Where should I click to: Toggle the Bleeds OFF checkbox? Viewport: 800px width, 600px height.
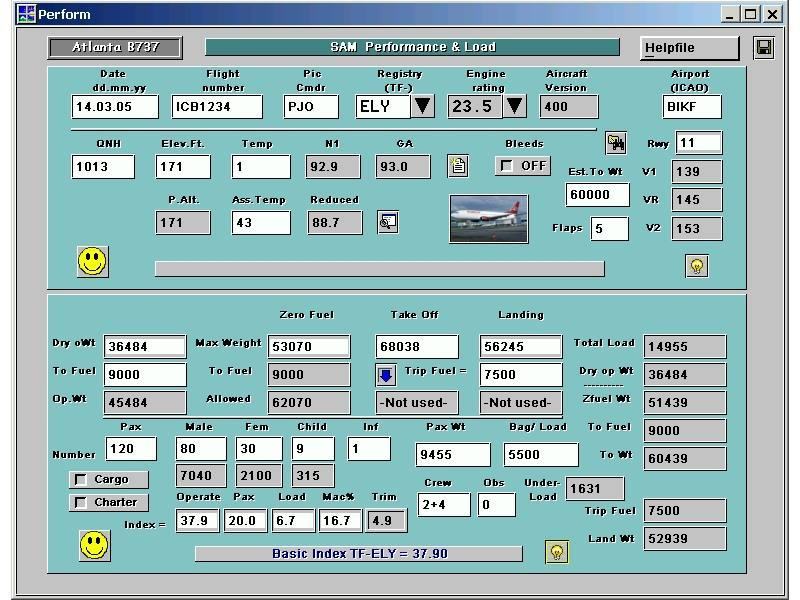tap(508, 166)
